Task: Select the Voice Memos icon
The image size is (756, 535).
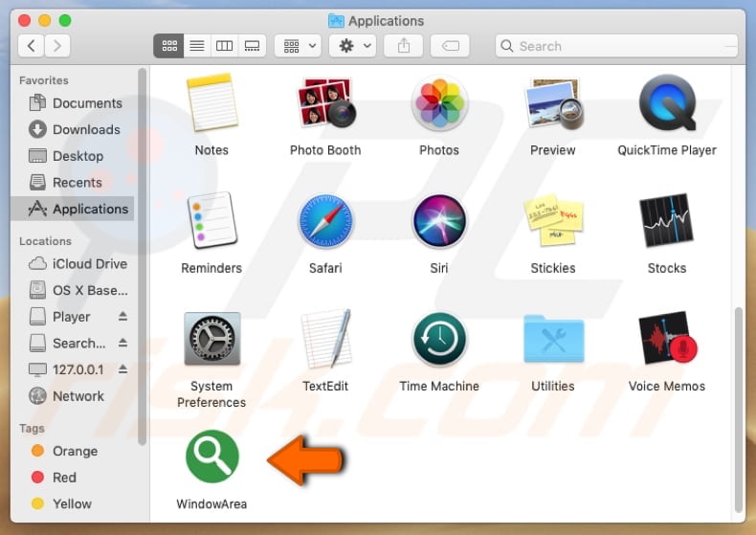Action: click(667, 339)
